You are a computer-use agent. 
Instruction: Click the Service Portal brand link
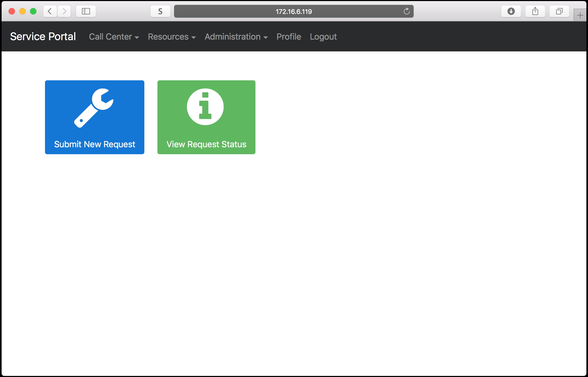point(43,36)
